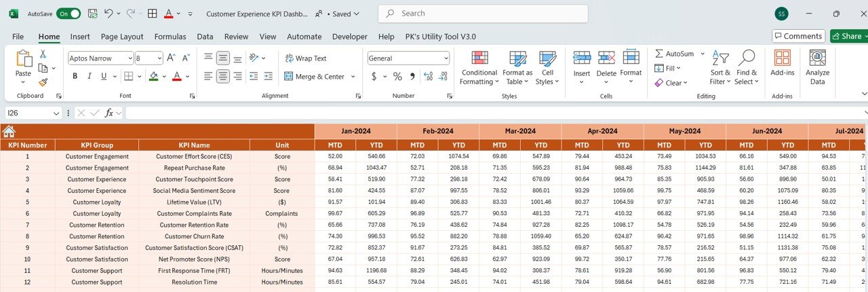This screenshot has width=868, height=292.
Task: Click the Orientation text rotation icon
Action: [254, 58]
